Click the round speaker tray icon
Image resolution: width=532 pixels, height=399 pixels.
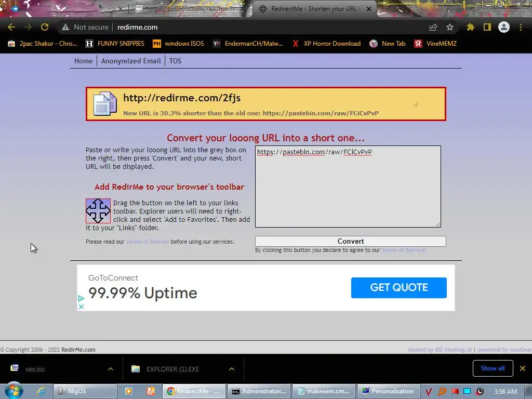point(480,392)
